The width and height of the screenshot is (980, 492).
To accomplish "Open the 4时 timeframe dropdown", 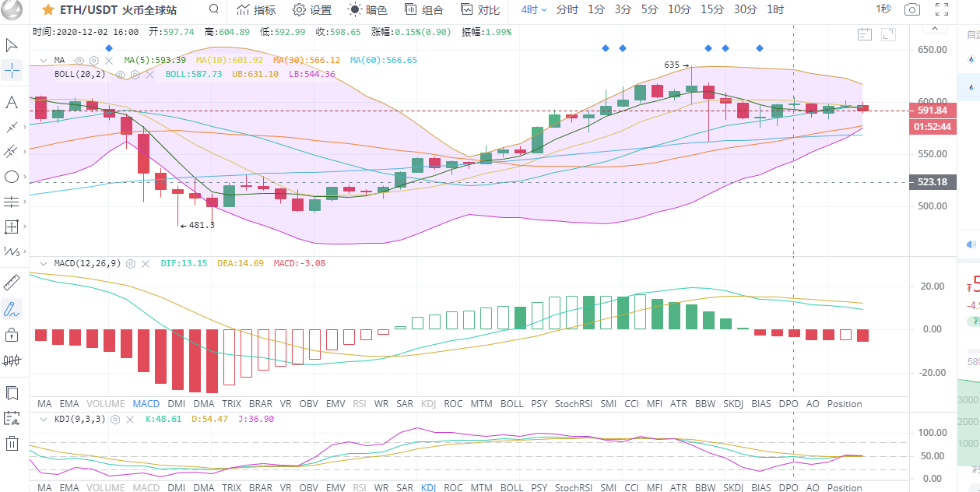I will pos(534,10).
